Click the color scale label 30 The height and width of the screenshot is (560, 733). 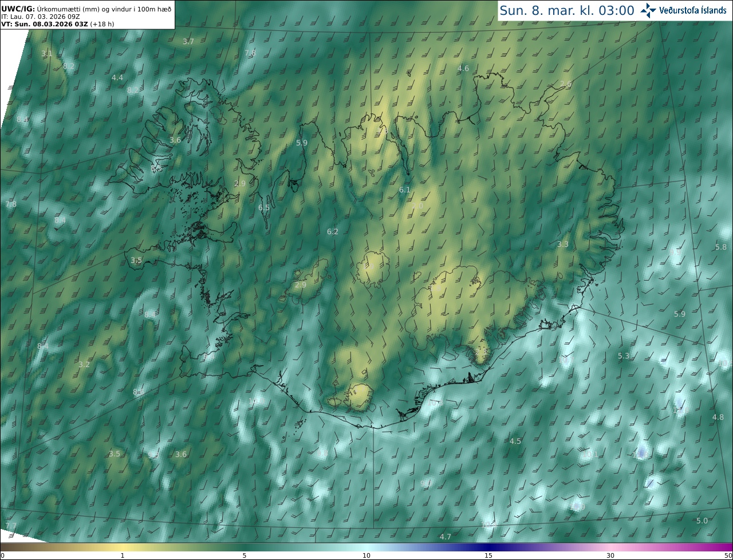(610, 555)
